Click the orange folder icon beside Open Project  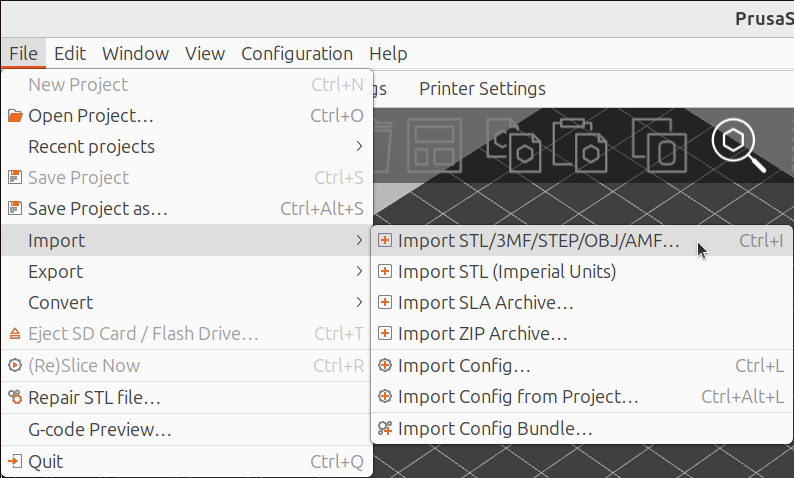(x=15, y=116)
